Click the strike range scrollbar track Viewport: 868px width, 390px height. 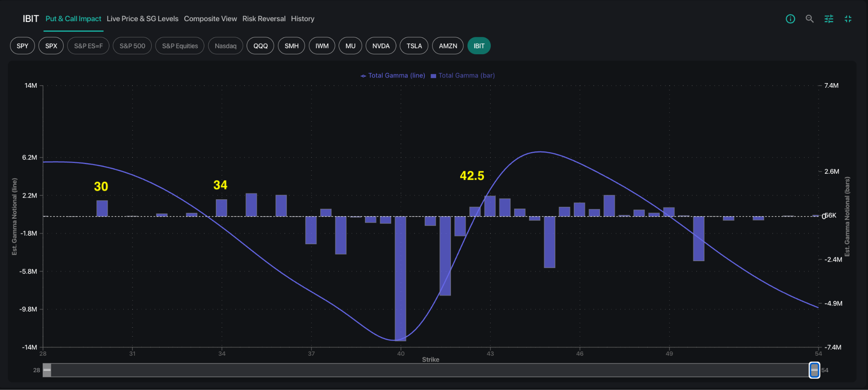click(430, 370)
